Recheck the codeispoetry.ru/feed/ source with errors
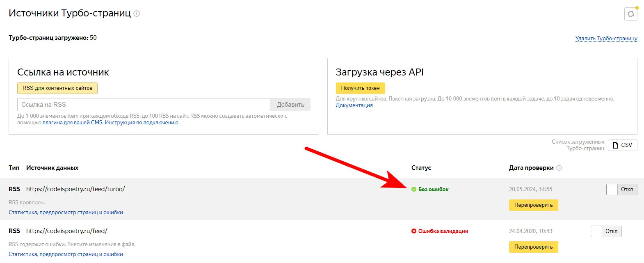This screenshot has width=644, height=263. tap(533, 247)
